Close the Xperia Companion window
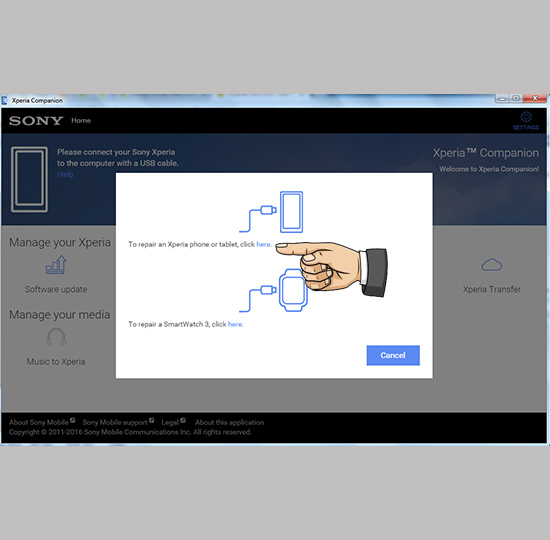Viewport: 550px width, 540px height. tap(534, 99)
